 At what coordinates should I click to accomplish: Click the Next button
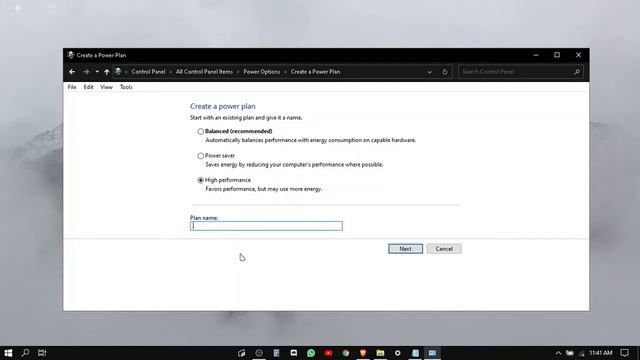coord(405,249)
